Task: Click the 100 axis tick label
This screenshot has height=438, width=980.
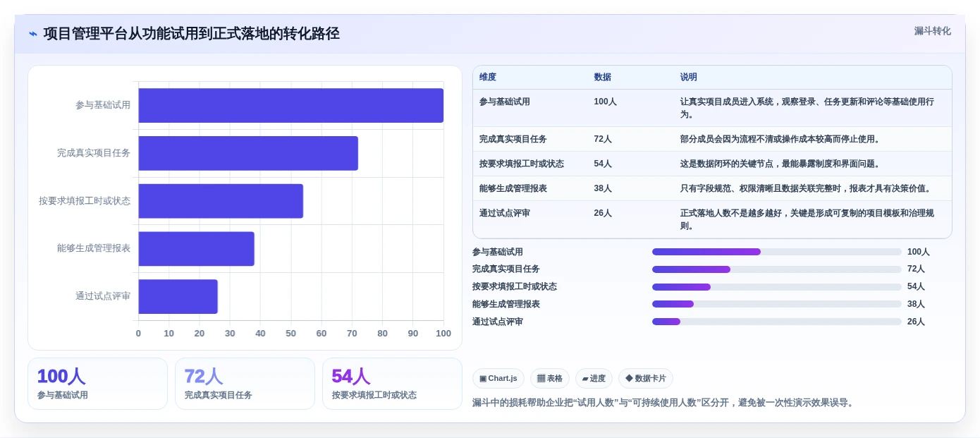Action: (443, 334)
